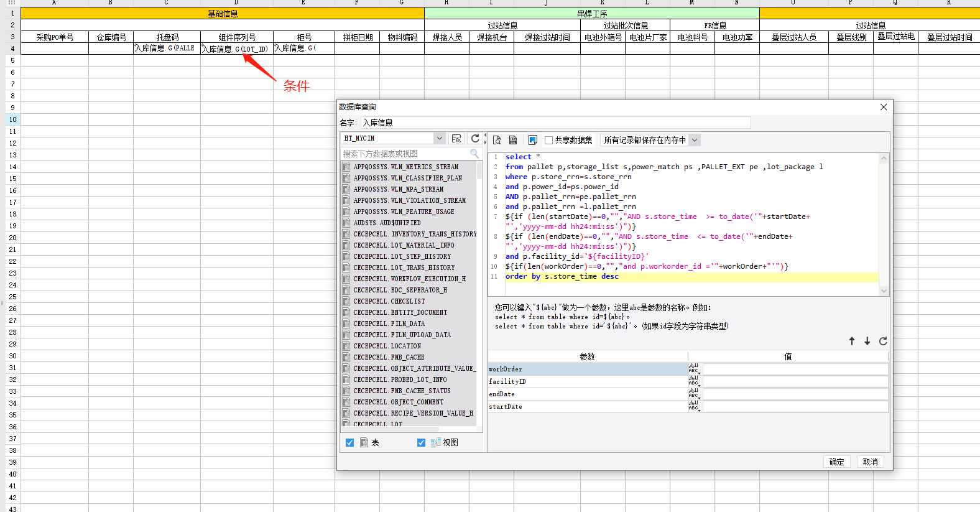The image size is (980, 512).
Task: Select the endDate parameter row
Action: point(587,394)
